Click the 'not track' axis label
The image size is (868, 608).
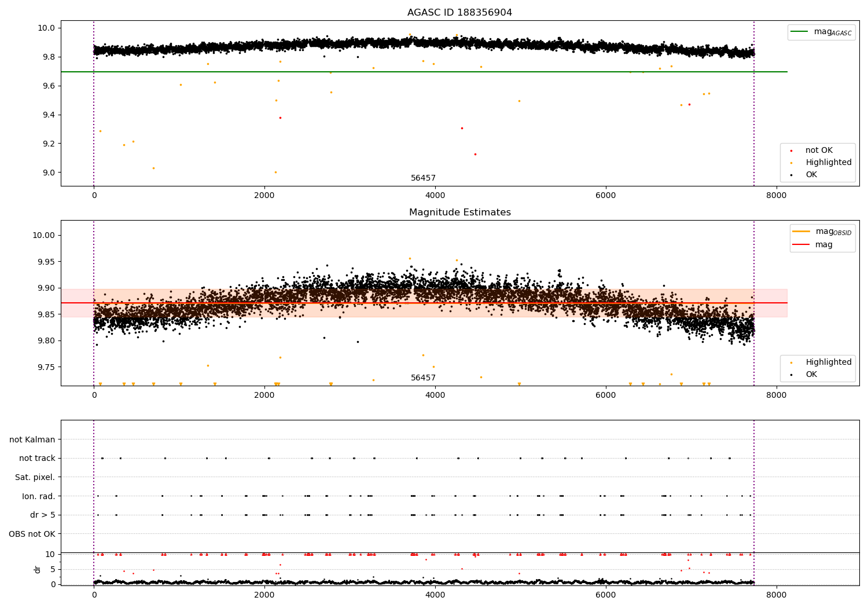click(37, 458)
